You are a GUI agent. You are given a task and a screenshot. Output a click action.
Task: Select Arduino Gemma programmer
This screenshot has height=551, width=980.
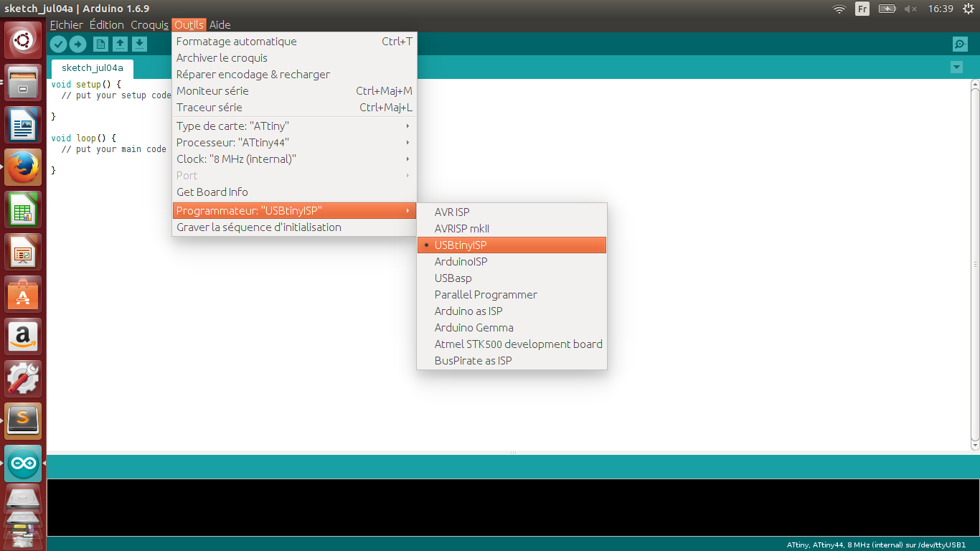click(512, 328)
